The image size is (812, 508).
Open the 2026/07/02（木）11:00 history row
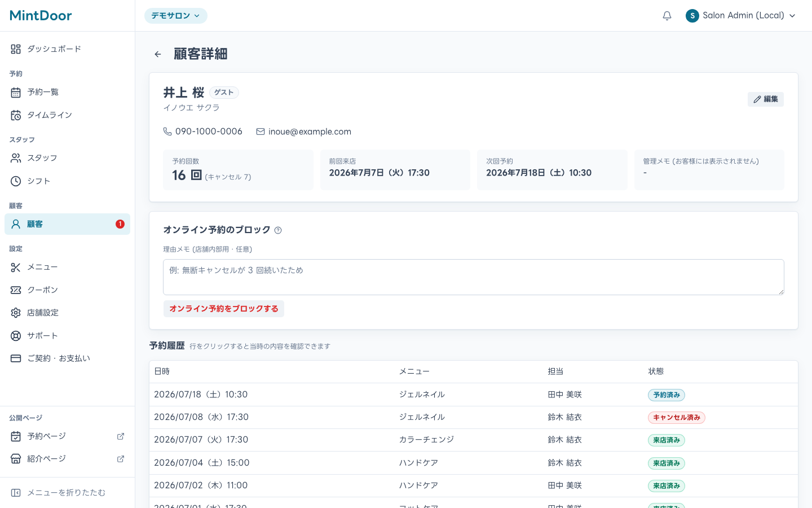(x=474, y=485)
